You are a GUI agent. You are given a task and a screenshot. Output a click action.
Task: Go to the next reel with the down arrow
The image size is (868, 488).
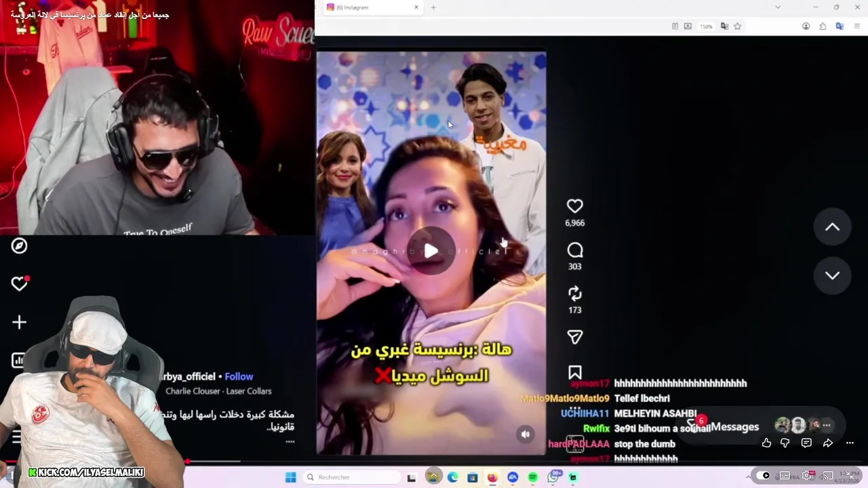(832, 275)
